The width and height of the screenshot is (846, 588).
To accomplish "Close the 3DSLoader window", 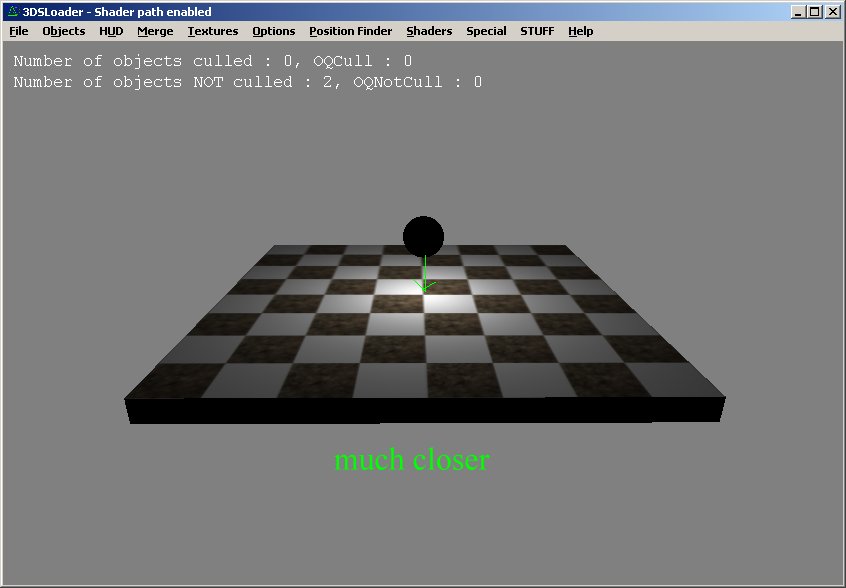I will 833,12.
